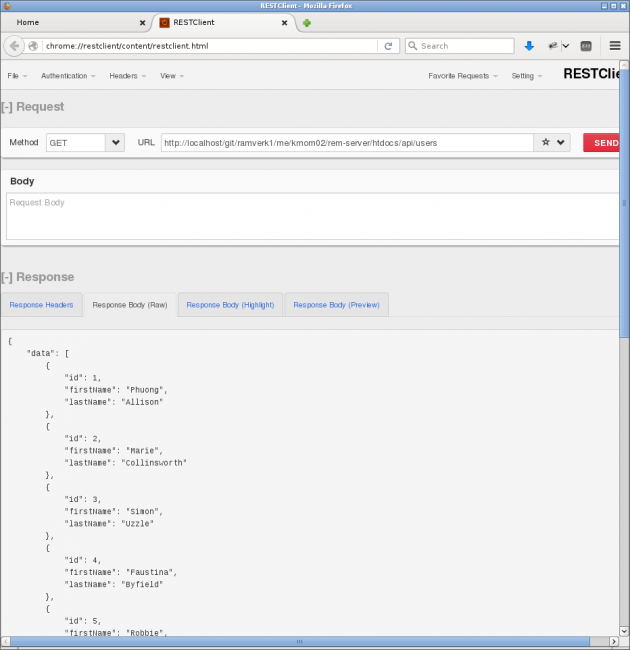This screenshot has width=630, height=650.
Task: Open the Firefox hamburger menu
Action: click(x=615, y=46)
